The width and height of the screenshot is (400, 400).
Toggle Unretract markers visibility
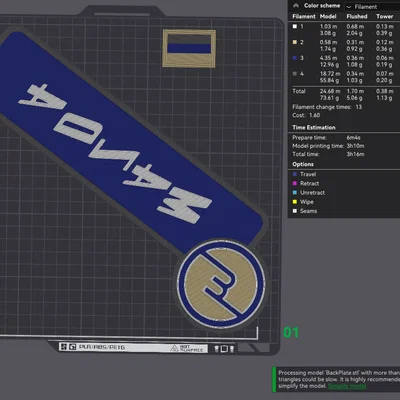308,193
